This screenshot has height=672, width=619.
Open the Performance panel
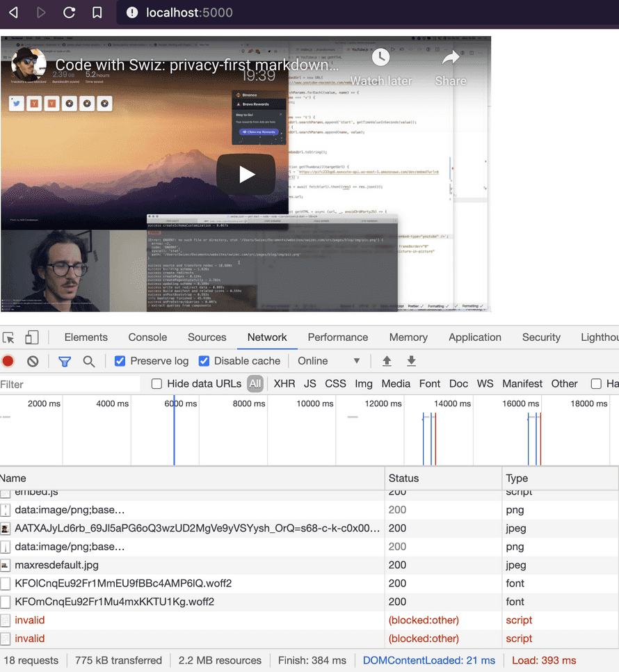tap(337, 337)
